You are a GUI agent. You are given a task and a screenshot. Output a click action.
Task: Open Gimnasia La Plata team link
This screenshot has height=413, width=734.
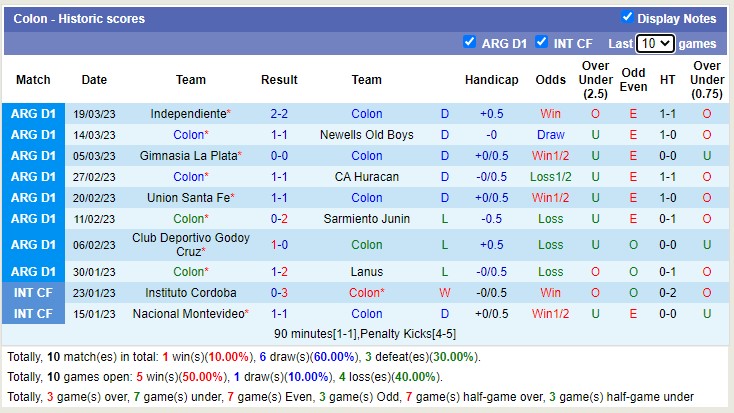(187, 156)
